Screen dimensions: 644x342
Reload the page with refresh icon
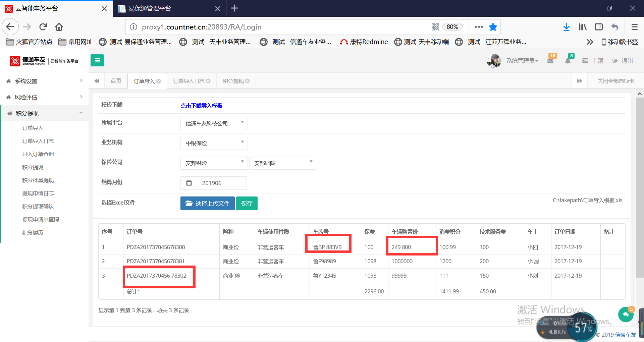click(43, 27)
